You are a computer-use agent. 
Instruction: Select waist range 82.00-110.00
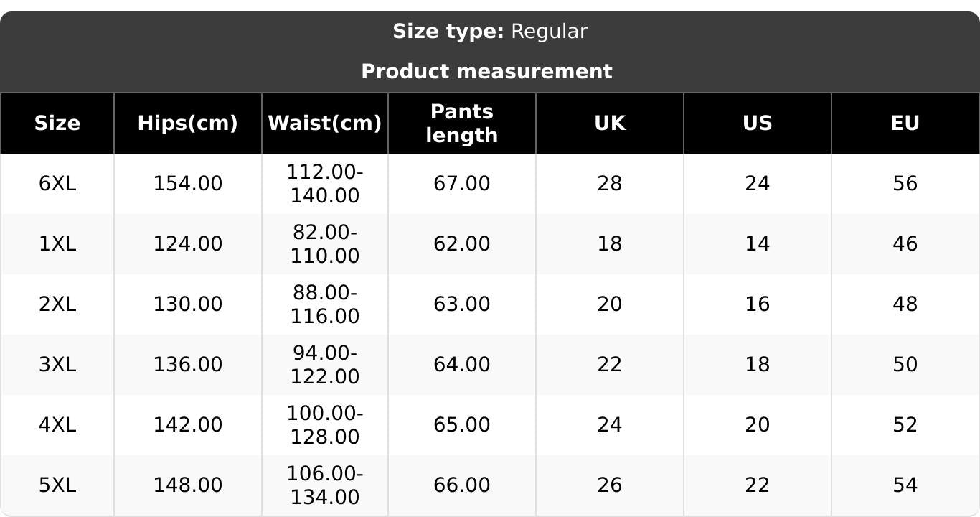point(325,244)
